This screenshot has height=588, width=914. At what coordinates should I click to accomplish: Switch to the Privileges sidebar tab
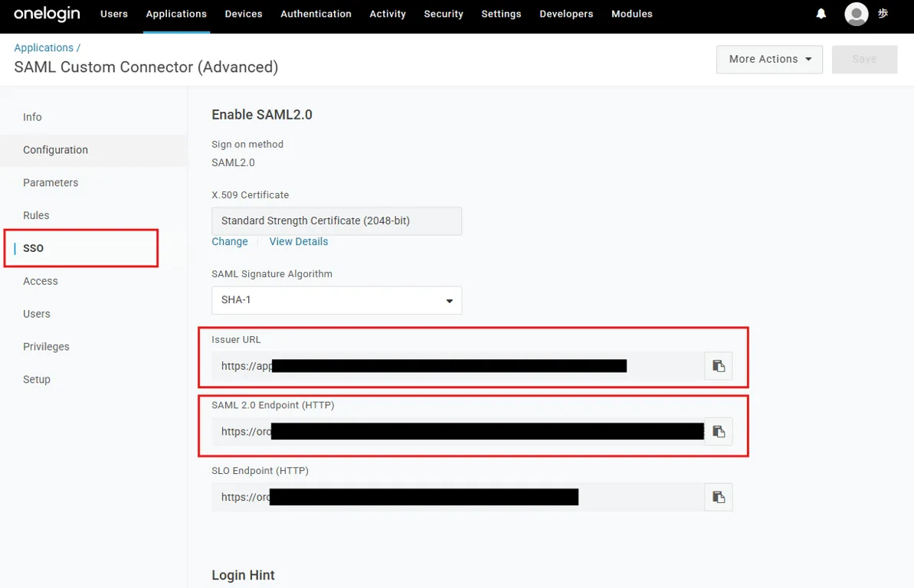pyautogui.click(x=93, y=346)
